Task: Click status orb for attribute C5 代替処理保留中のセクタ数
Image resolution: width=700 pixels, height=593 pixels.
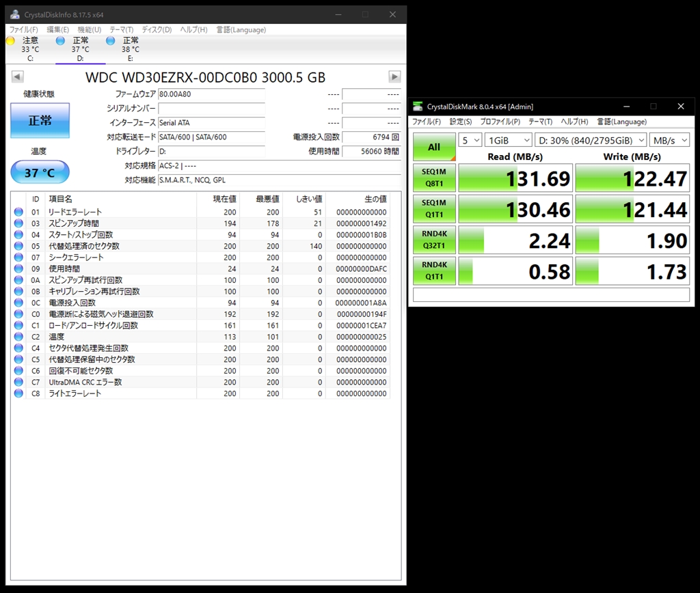Action: (x=18, y=359)
